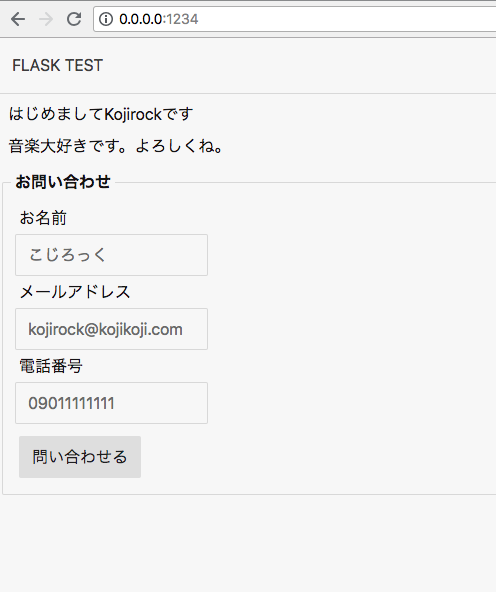Click the address bar showing 0.0.0.0:1234
Screen dimensions: 496x592
(x=295, y=19)
